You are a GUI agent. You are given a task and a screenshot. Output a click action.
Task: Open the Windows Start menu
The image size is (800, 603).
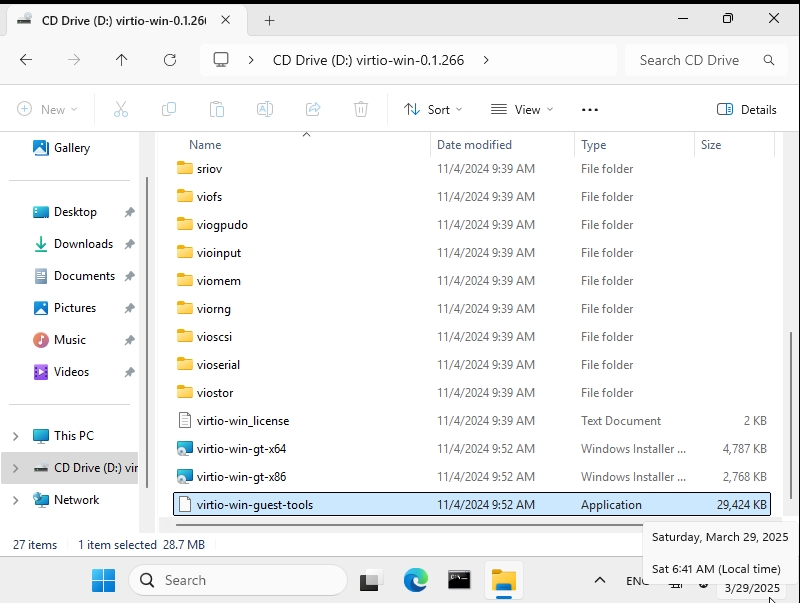click(104, 581)
